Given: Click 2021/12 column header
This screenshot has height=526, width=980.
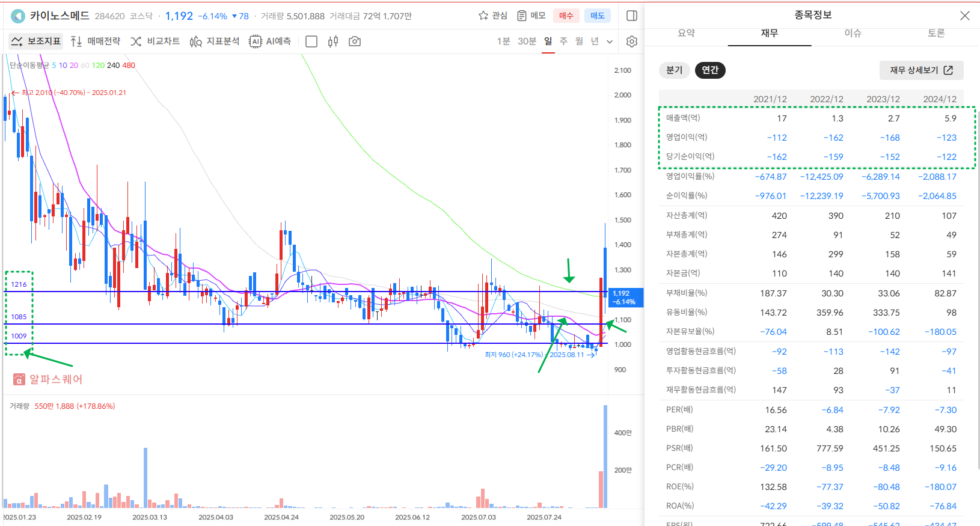Looking at the screenshot, I should (770, 99).
